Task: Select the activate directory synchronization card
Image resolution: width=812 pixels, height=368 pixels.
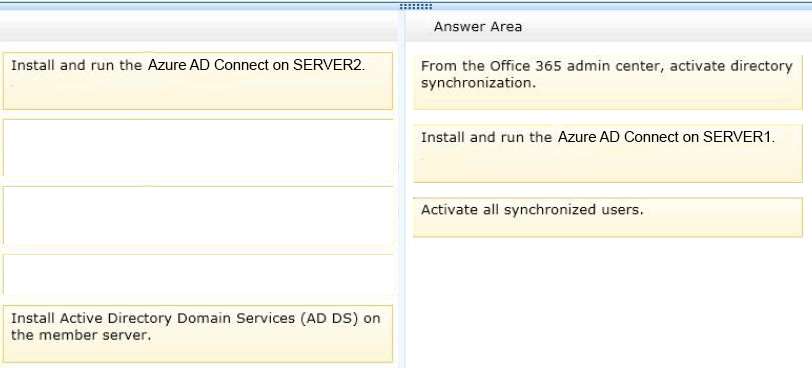Action: pos(608,82)
